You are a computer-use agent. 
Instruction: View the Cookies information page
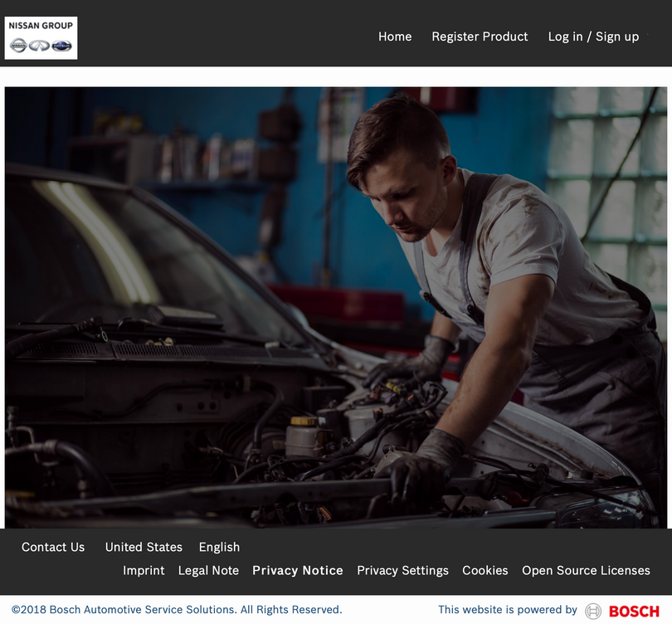pyautogui.click(x=485, y=571)
